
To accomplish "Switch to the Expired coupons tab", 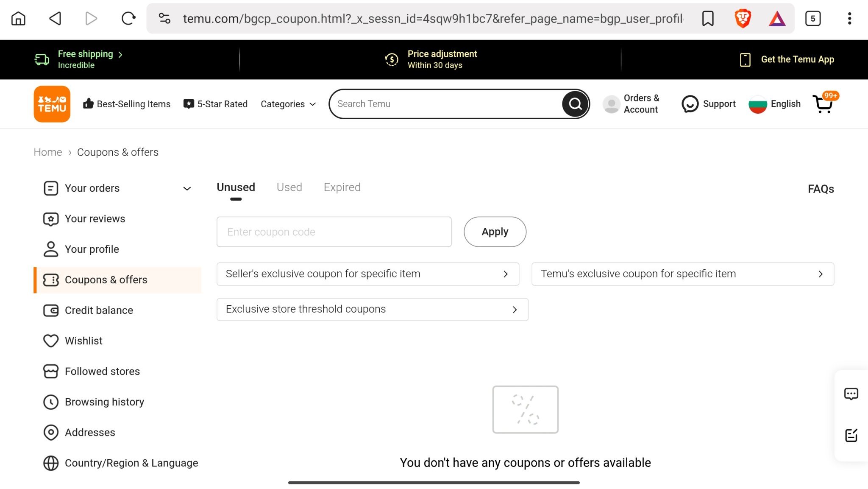I will [x=342, y=187].
